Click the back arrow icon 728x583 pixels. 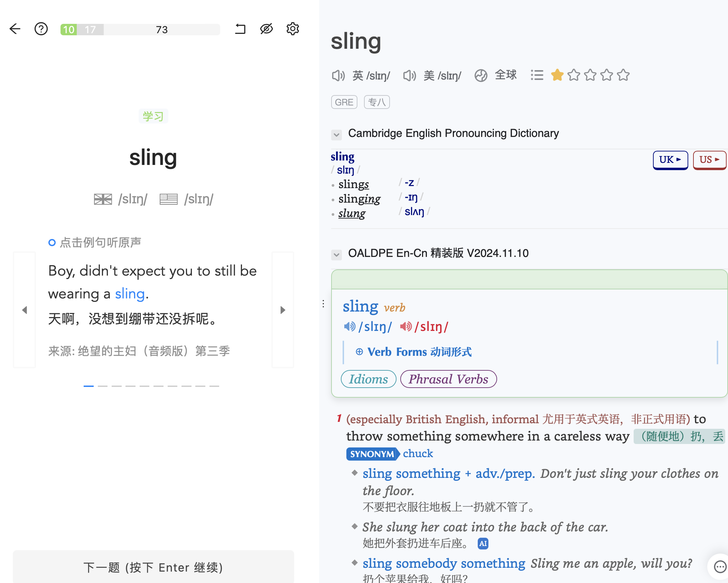click(15, 29)
